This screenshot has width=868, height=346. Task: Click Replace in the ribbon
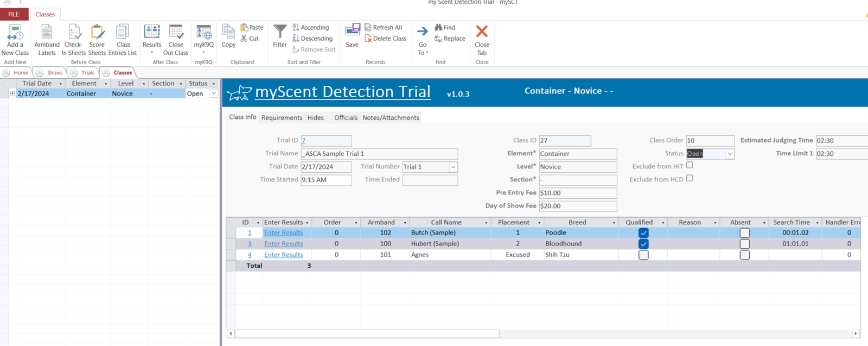450,39
